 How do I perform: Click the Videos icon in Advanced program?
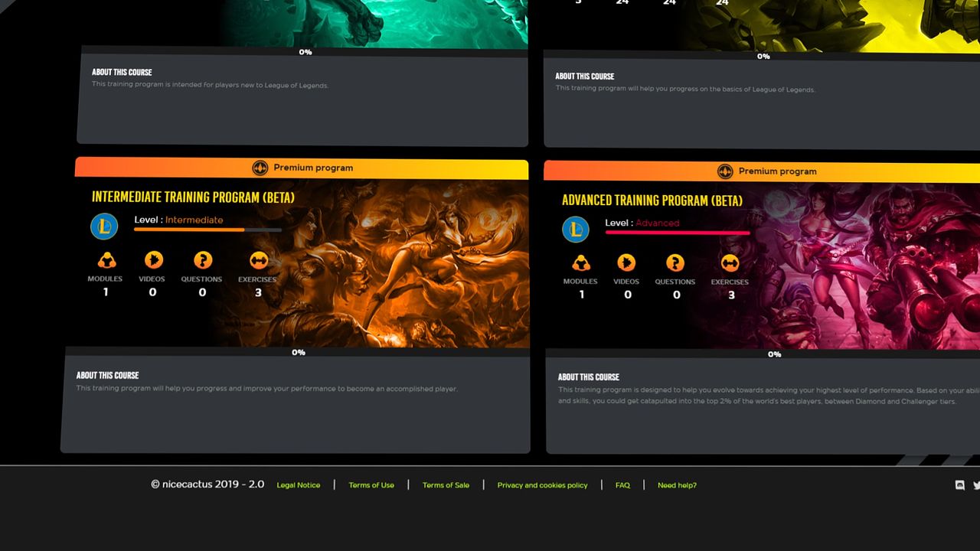coord(626,263)
